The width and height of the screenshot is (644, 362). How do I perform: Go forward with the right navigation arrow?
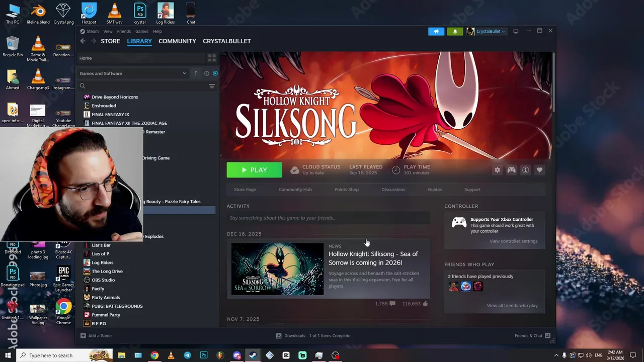(93, 41)
